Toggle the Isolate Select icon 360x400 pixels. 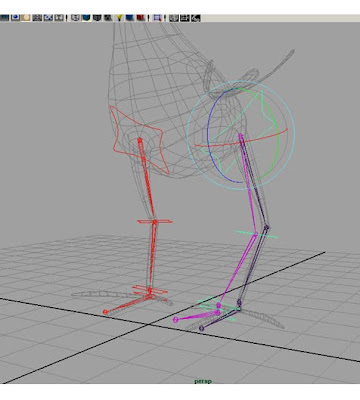pos(157,18)
